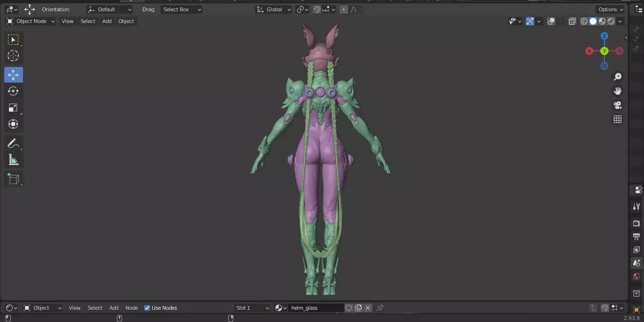Switch to solid viewport shading

pos(593,21)
